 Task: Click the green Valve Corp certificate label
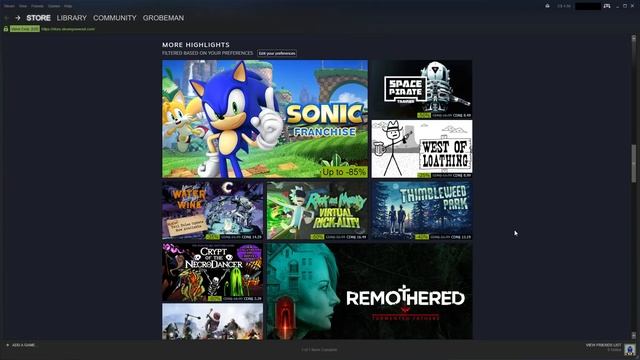tap(25, 29)
